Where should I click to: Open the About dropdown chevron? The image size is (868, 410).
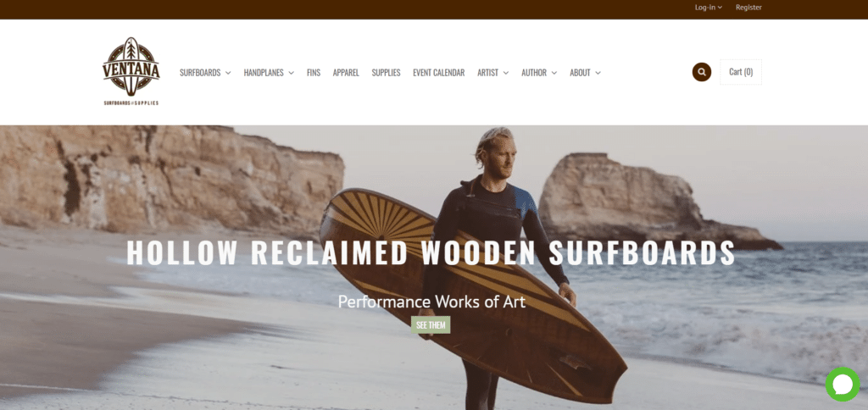click(598, 73)
